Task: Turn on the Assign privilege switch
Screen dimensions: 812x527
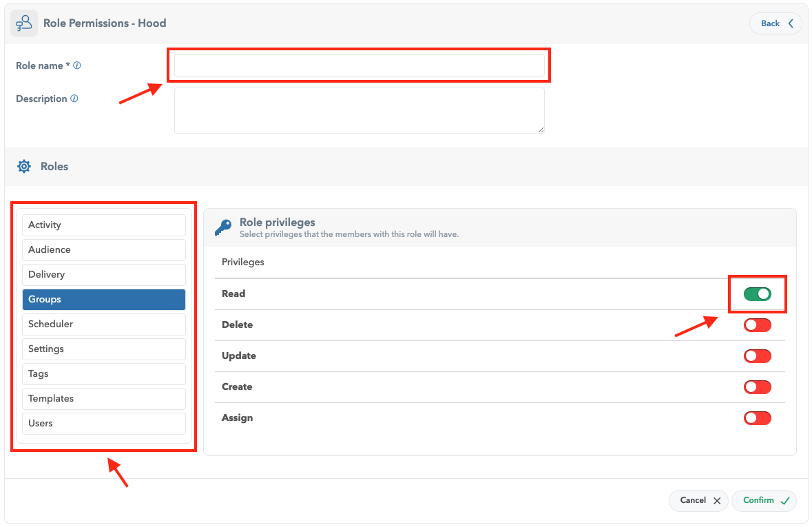Action: click(757, 418)
